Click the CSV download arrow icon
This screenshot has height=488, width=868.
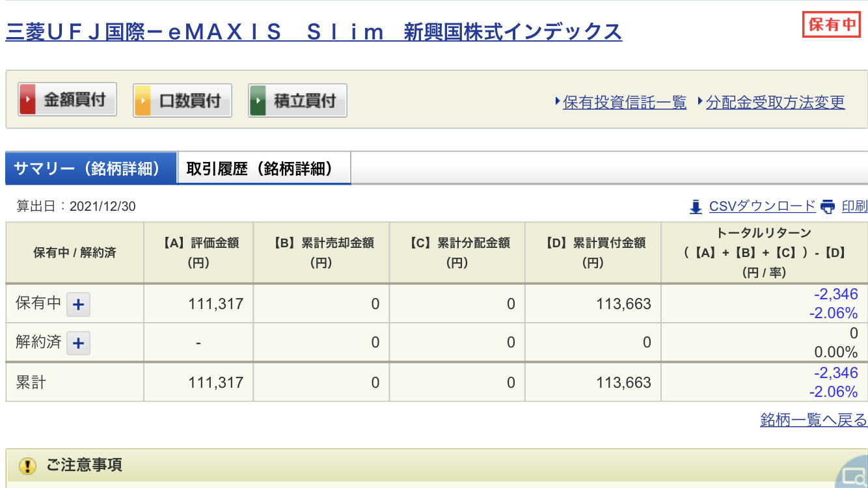click(x=696, y=207)
